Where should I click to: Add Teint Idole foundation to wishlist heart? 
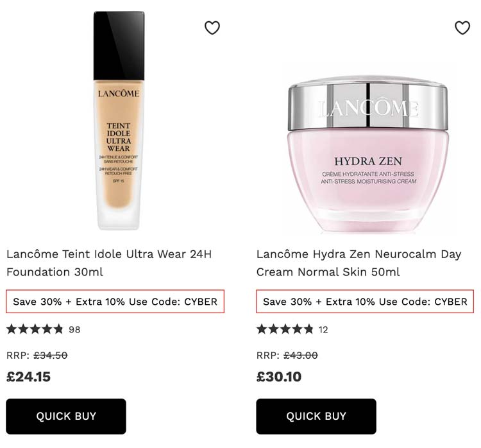[x=212, y=28]
